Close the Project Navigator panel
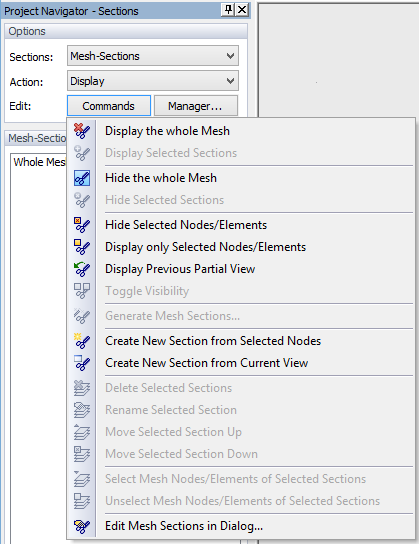 [242, 10]
